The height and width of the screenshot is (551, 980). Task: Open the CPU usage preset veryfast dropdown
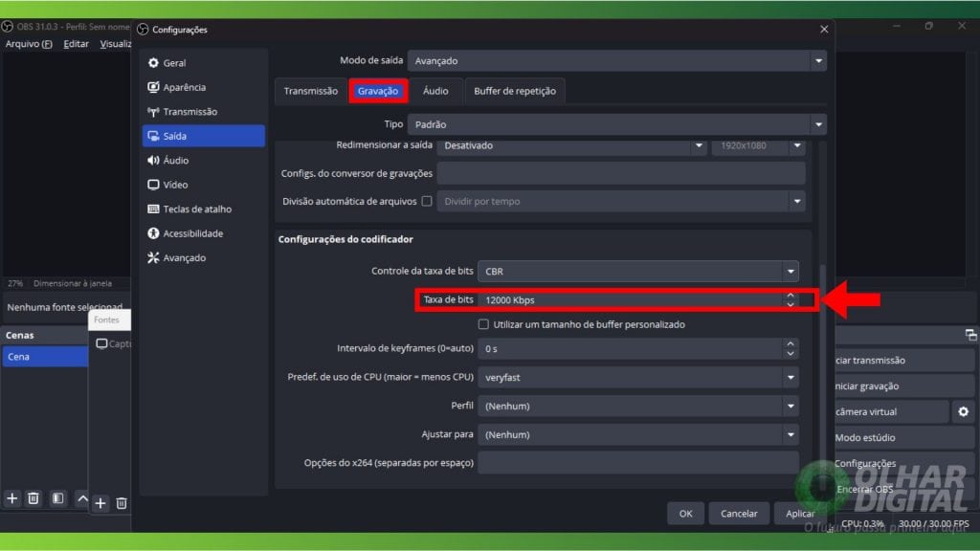(x=639, y=378)
